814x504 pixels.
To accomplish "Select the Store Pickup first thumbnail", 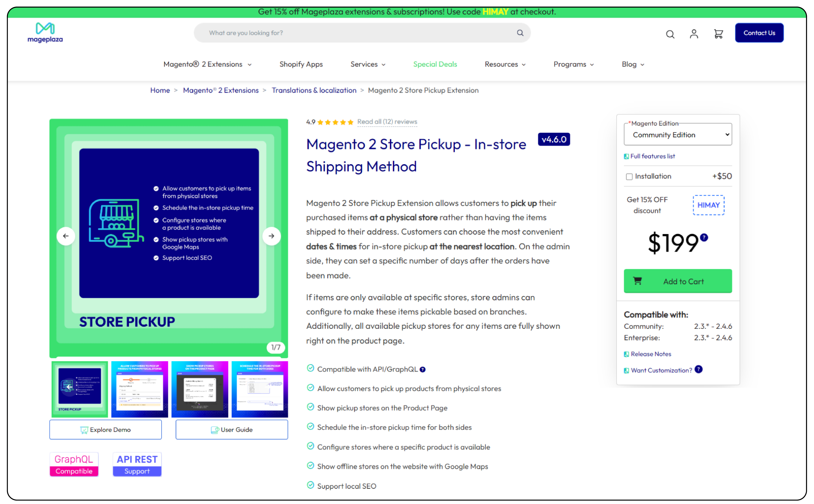I will tap(80, 389).
